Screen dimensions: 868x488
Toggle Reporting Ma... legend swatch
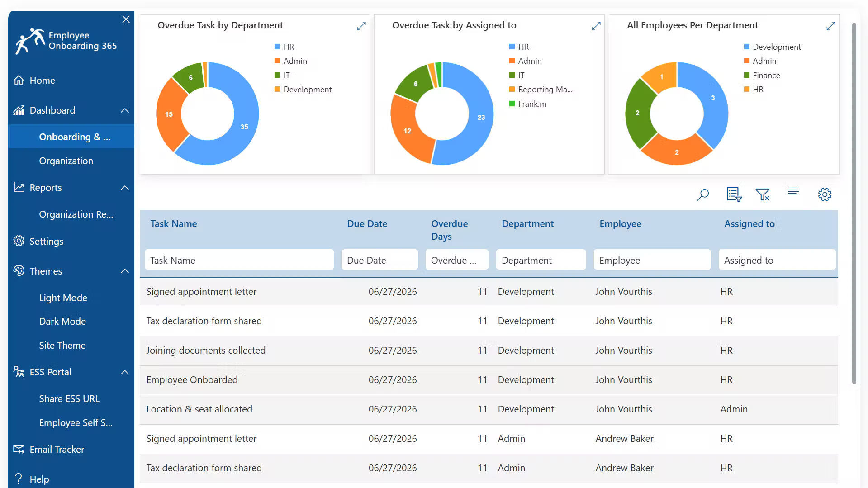512,89
